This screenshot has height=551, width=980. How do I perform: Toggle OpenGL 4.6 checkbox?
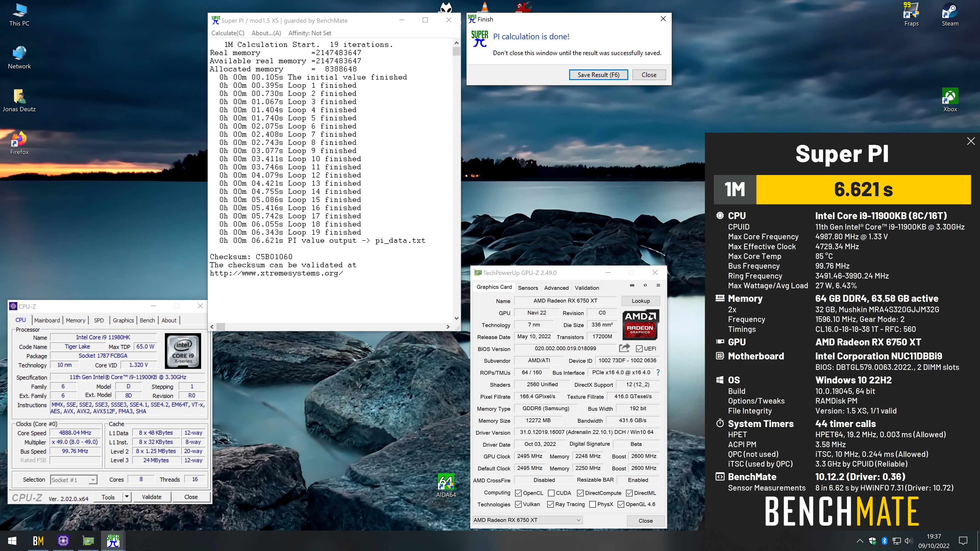click(621, 504)
